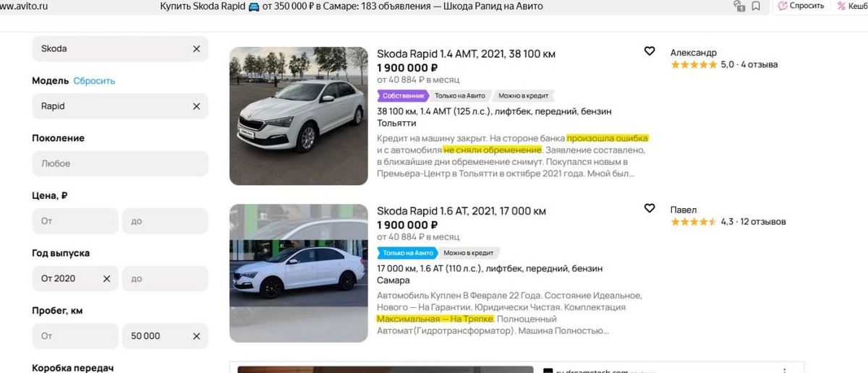Clear the Rapid model filter
The width and height of the screenshot is (868, 373).
(x=196, y=106)
